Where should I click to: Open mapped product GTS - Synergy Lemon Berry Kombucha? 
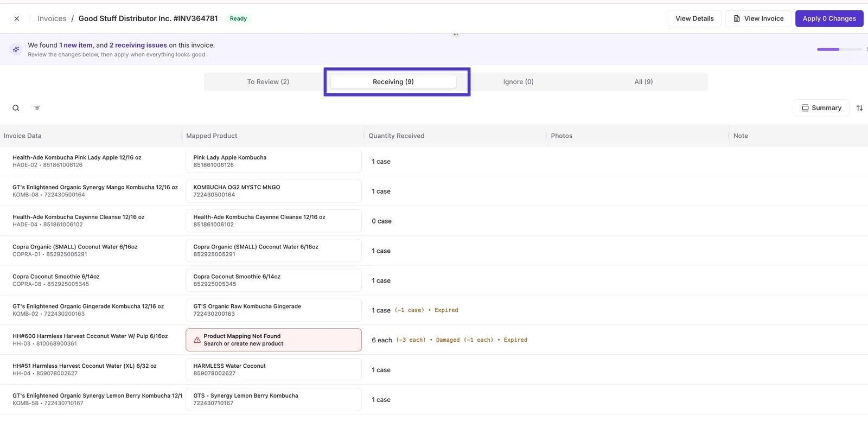click(x=273, y=400)
